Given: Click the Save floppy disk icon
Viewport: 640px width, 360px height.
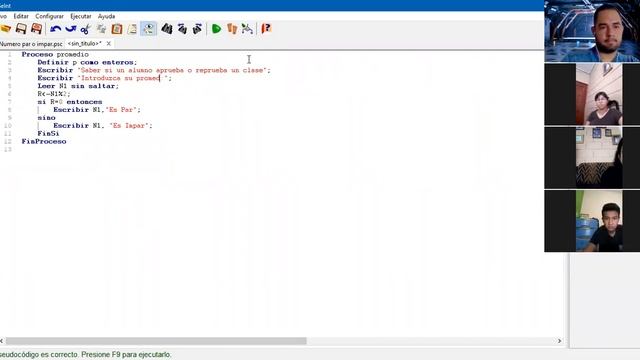Looking at the screenshot, I should (21, 29).
